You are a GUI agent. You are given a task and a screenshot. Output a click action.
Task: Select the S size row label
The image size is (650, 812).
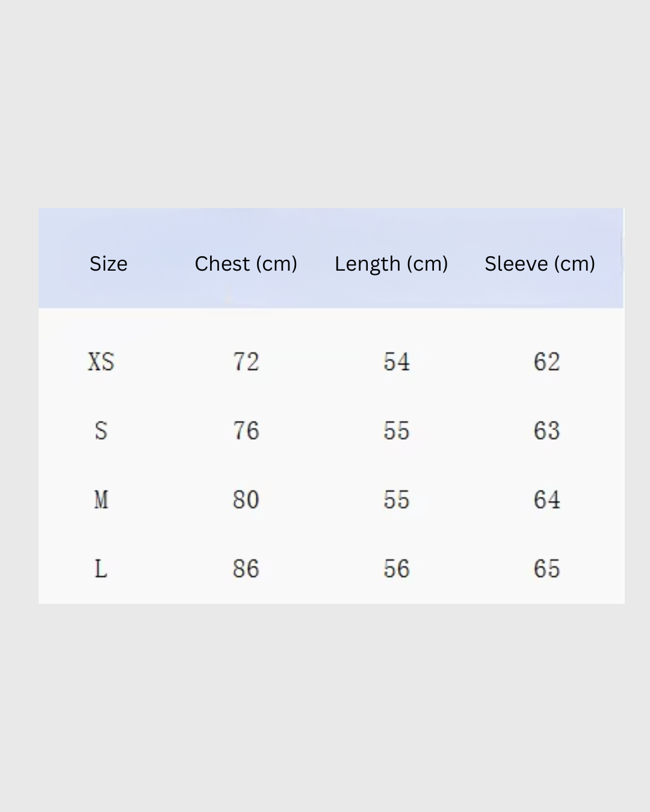click(x=101, y=431)
